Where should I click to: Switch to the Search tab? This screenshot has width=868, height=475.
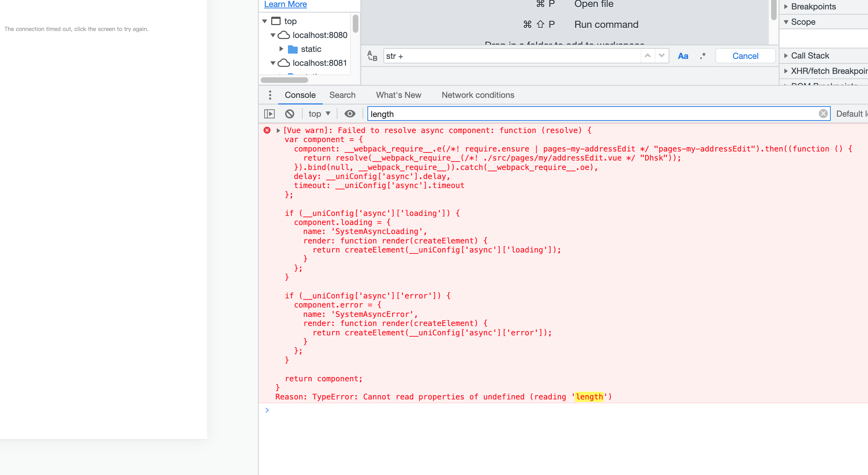click(342, 95)
